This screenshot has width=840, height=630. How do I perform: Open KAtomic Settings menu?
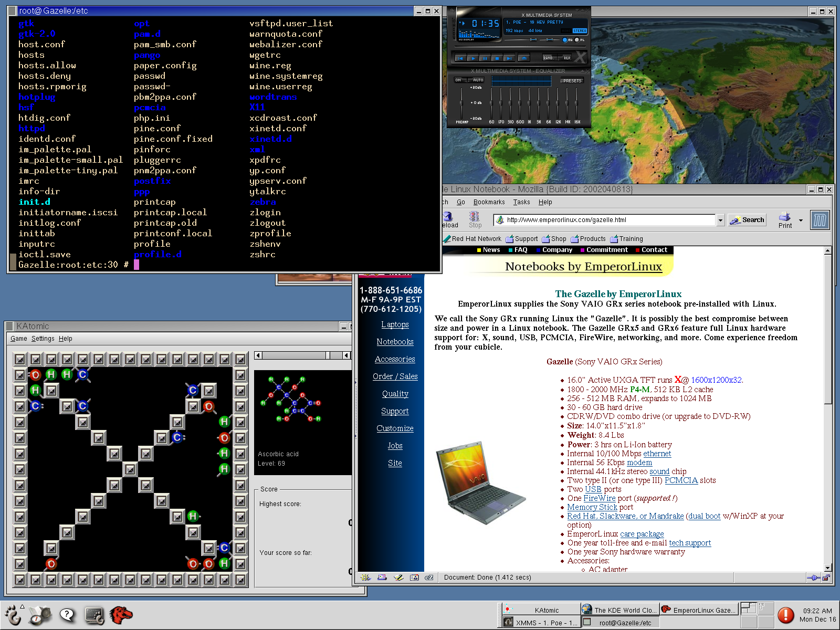[43, 339]
